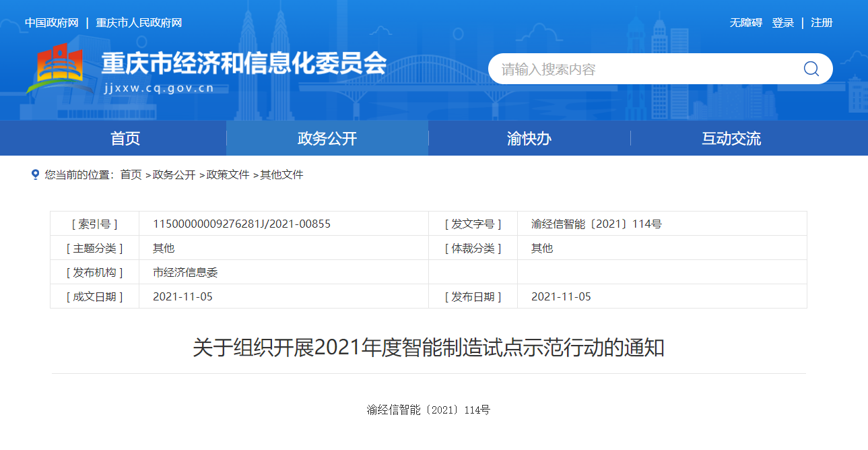868x450 pixels.
Task: Click the index number 11500000009276281J/2021-00855
Action: tap(242, 224)
